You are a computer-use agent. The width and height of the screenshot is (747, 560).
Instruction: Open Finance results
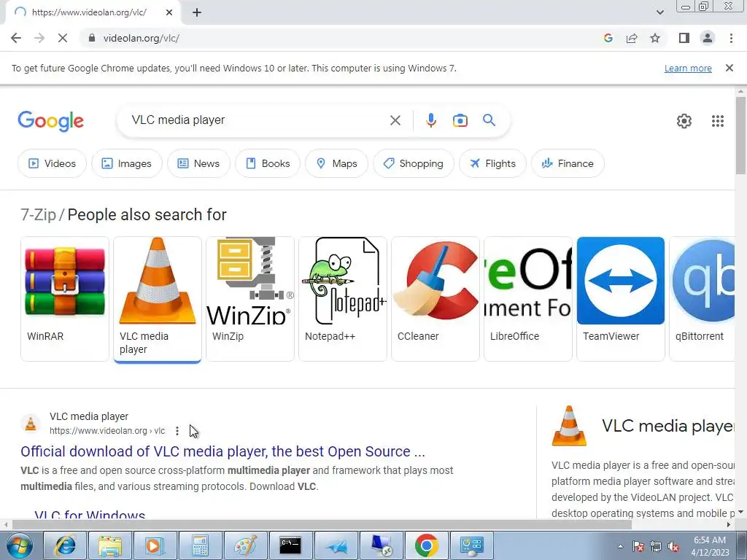tap(568, 163)
